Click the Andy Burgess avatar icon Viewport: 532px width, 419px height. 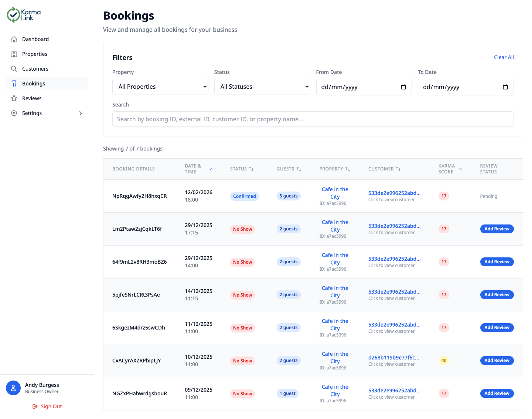click(x=13, y=388)
